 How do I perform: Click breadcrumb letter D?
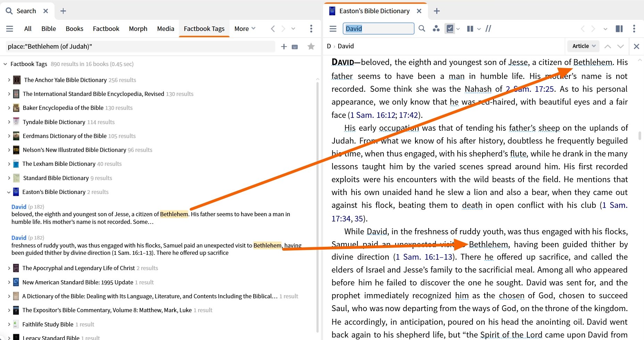329,46
